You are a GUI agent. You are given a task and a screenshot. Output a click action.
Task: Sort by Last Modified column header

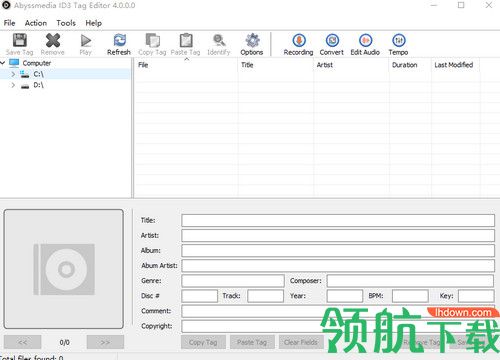(x=455, y=65)
